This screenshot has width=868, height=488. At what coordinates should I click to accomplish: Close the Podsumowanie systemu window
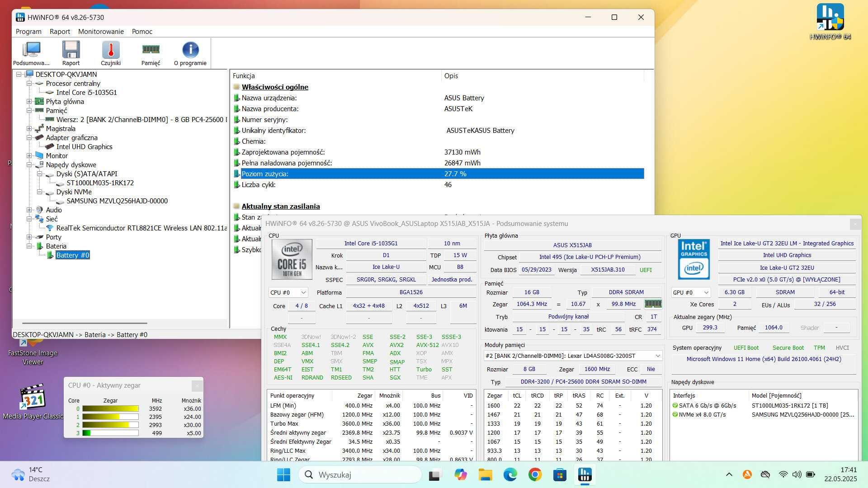click(x=855, y=224)
